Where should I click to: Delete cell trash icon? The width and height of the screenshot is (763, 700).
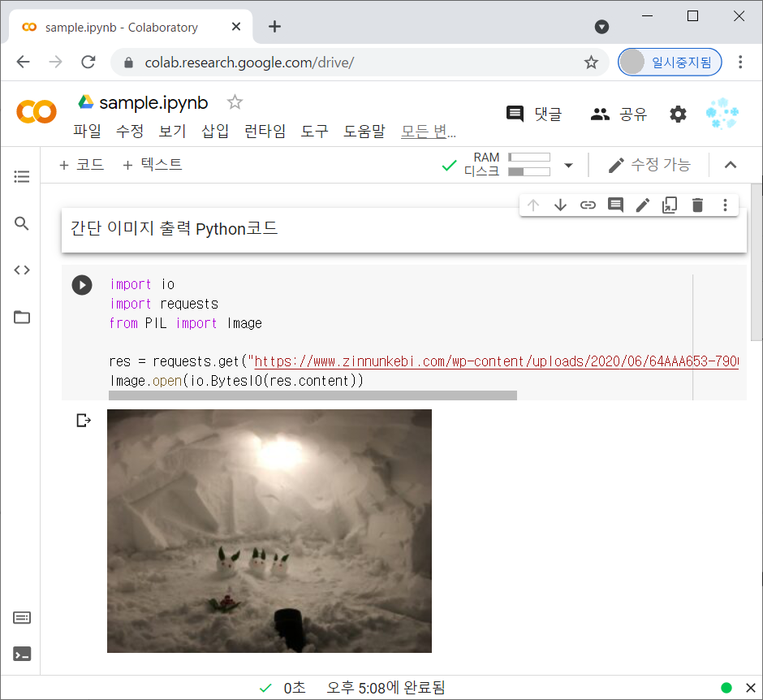(697, 205)
